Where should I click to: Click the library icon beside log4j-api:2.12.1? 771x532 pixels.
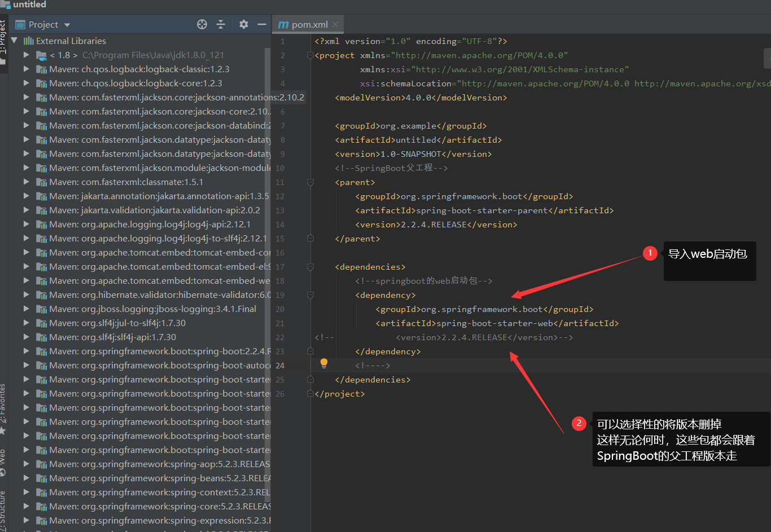pos(41,225)
